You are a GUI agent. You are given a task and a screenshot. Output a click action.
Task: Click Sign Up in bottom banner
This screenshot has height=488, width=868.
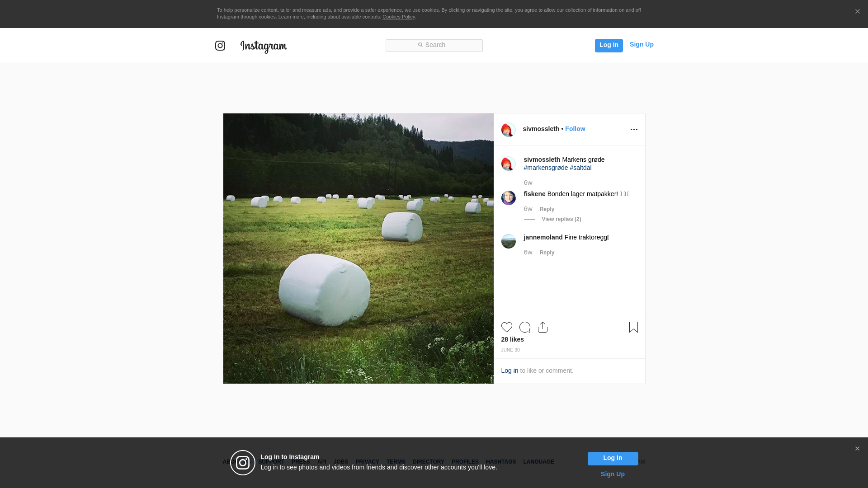pyautogui.click(x=613, y=474)
